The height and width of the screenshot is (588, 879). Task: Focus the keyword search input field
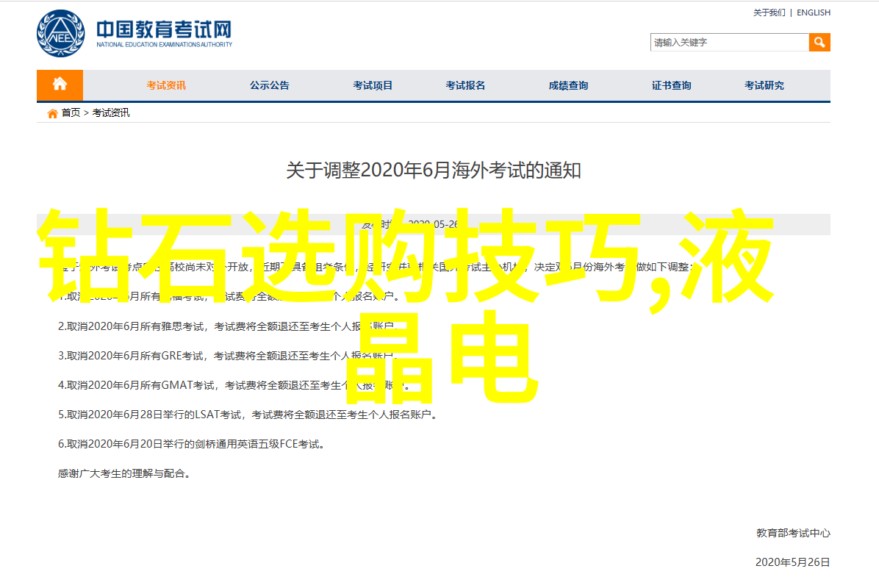click(x=729, y=42)
